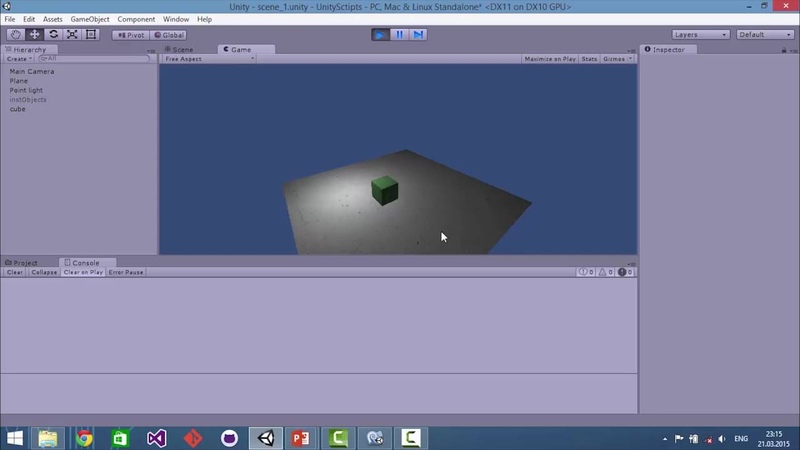Click the green cube in Game view
The width and height of the screenshot is (800, 450).
385,190
